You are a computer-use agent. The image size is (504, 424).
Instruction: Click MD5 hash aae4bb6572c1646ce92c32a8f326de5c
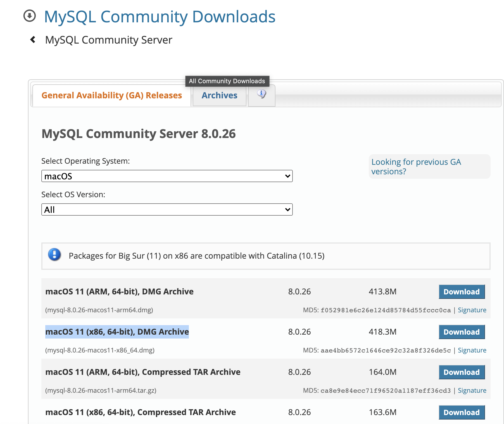point(386,351)
